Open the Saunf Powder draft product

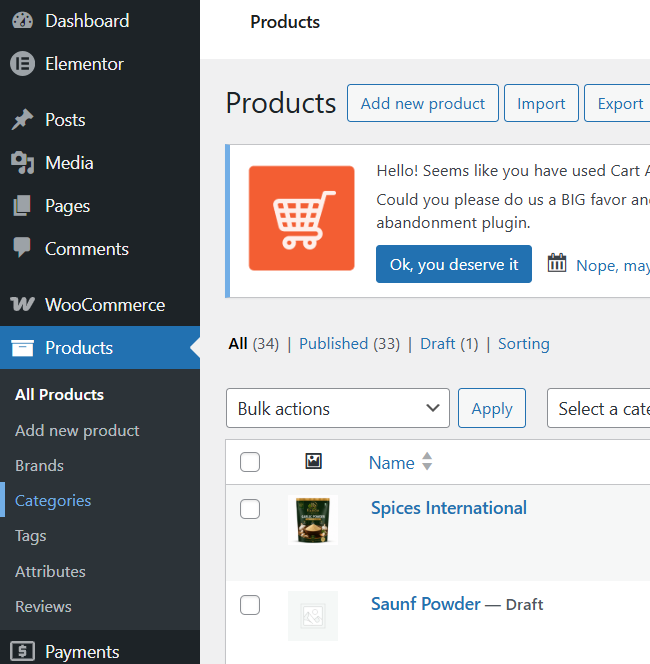pos(426,604)
